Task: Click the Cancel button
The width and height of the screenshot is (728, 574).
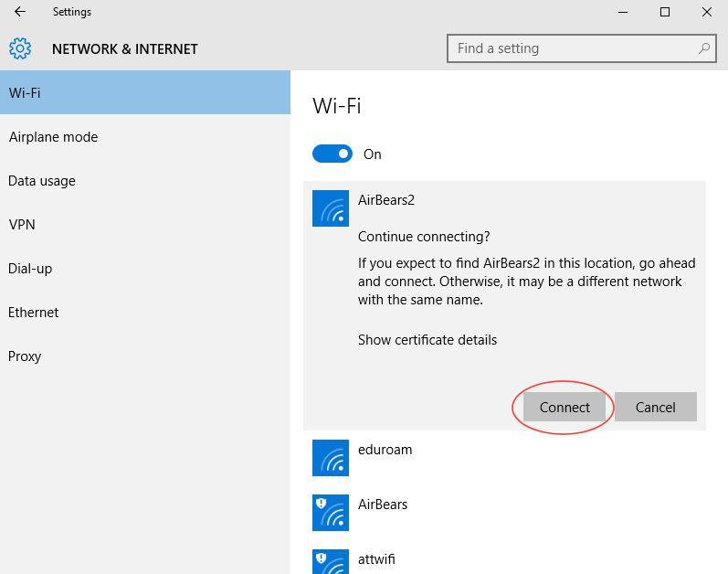Action: (656, 407)
